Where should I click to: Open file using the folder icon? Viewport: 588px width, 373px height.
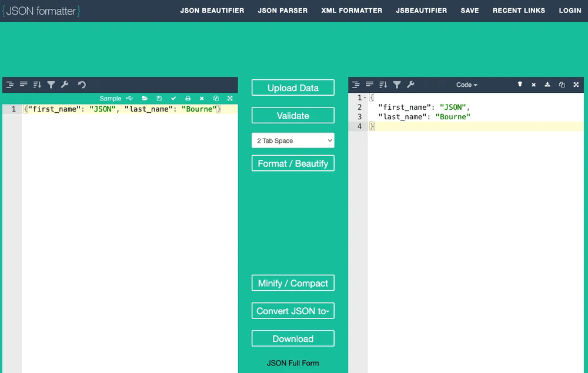pyautogui.click(x=145, y=99)
